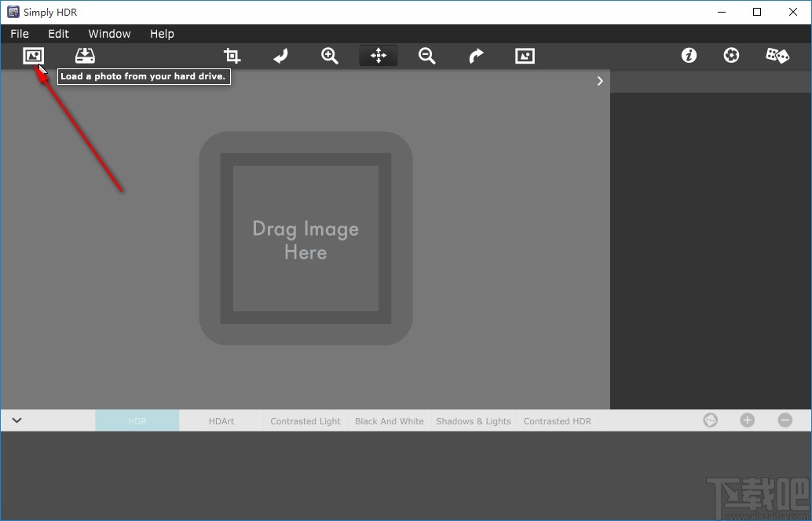Screen dimensions: 812x521
Task: Click the undo arrow icon
Action: tap(280, 56)
